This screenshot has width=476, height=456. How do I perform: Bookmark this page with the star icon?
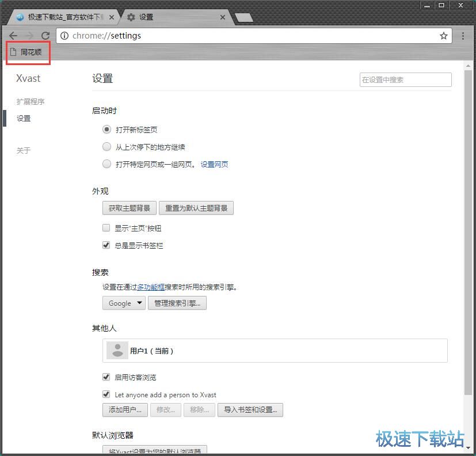[444, 36]
